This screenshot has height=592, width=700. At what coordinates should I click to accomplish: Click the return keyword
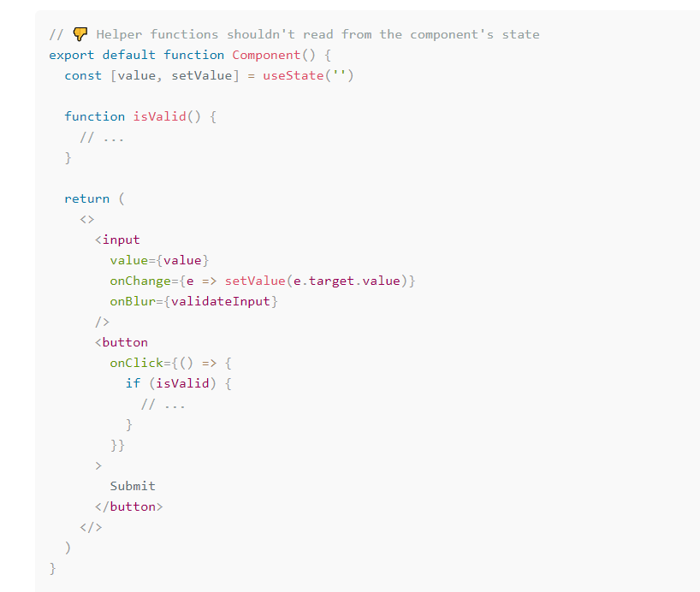pos(86,198)
